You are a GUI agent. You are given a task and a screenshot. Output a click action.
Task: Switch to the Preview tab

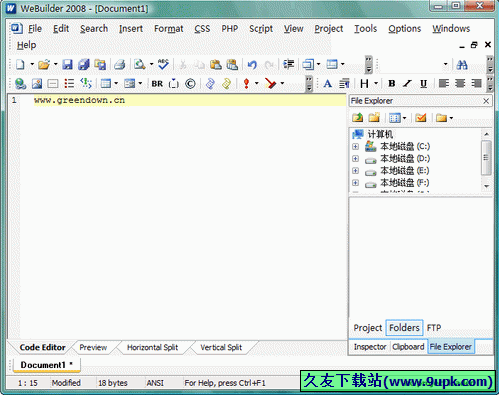point(93,347)
